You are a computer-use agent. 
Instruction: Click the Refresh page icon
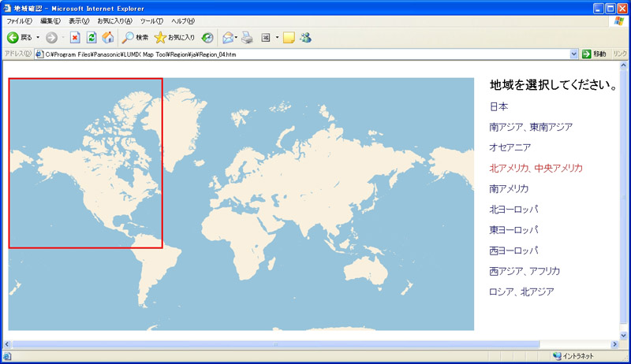(91, 38)
